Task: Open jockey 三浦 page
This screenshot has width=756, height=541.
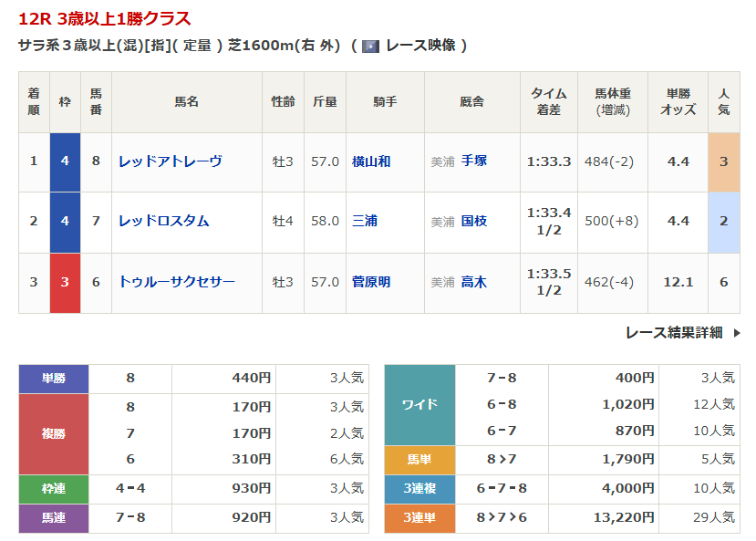Action: tap(365, 221)
